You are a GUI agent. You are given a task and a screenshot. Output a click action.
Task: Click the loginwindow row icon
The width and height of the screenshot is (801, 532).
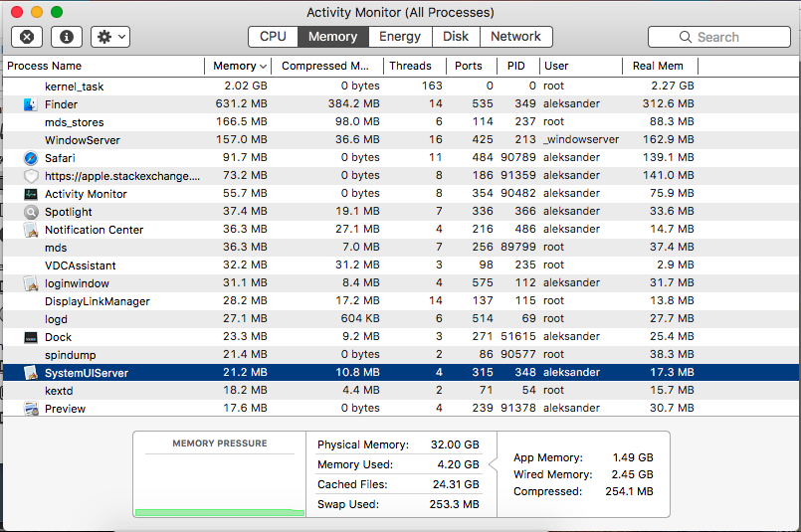pos(31,283)
